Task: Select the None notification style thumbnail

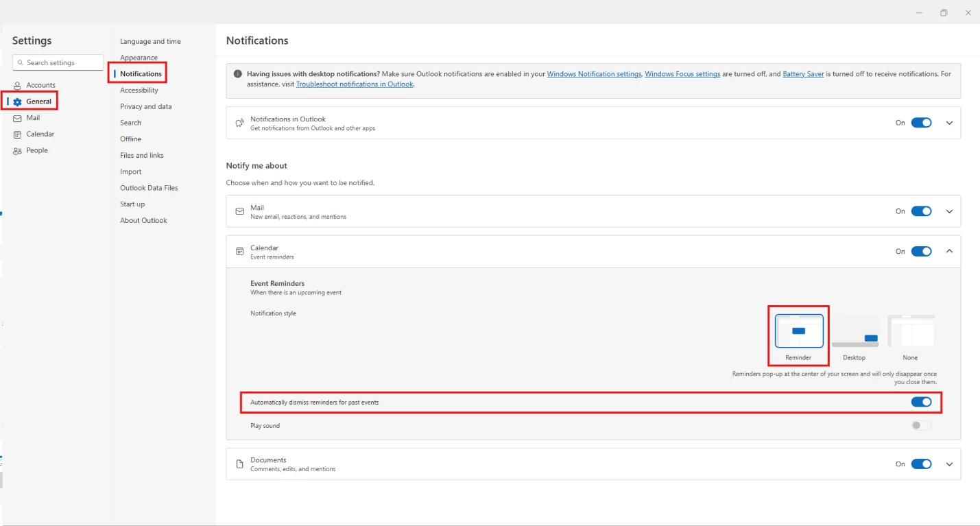Action: pos(911,331)
